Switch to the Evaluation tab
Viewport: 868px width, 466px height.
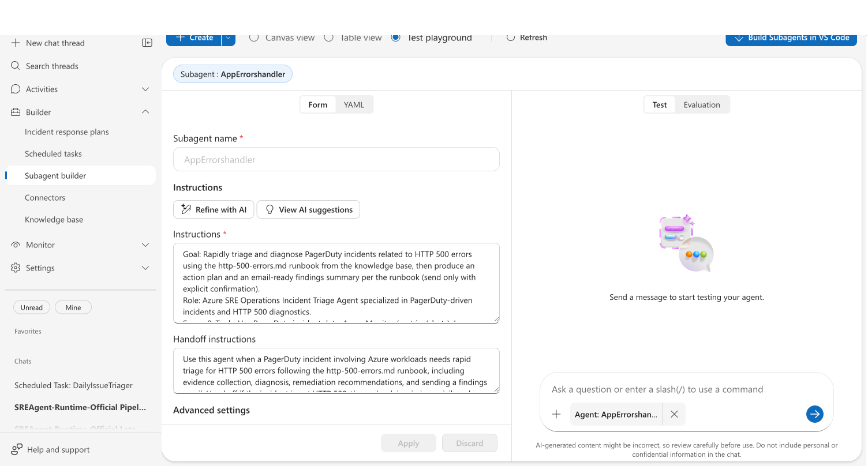click(702, 104)
